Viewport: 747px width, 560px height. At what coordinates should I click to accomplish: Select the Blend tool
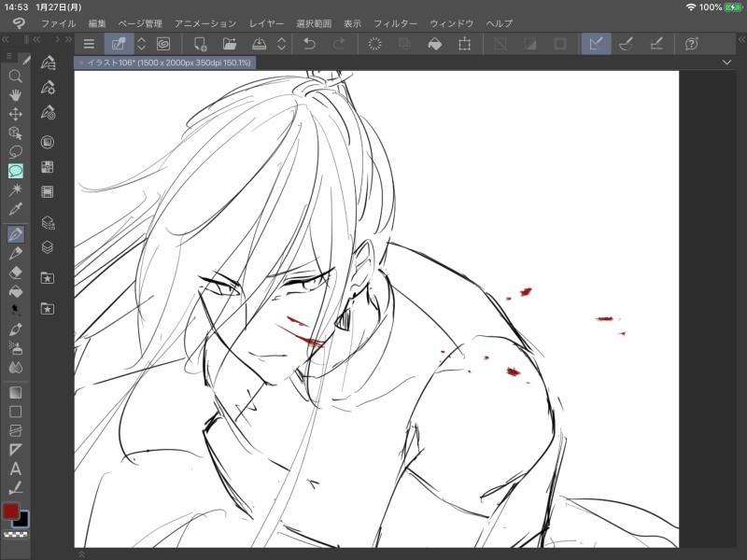(x=15, y=368)
